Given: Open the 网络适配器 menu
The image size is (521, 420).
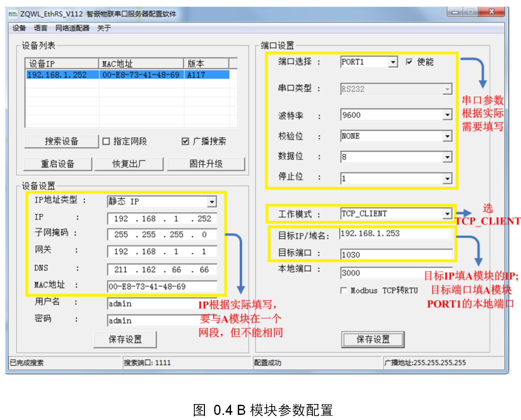Looking at the screenshot, I should [72, 28].
